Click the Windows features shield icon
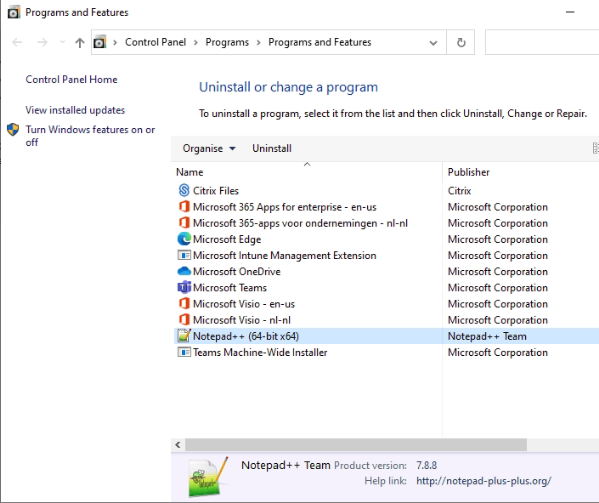 (13, 129)
